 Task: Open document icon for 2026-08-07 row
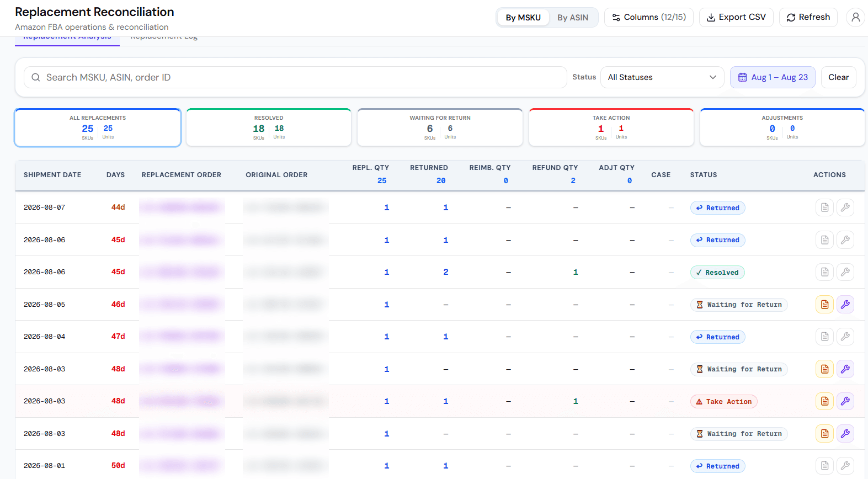[x=824, y=207]
